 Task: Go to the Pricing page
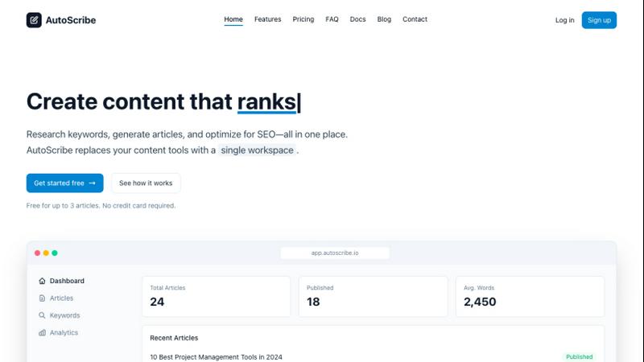click(303, 19)
